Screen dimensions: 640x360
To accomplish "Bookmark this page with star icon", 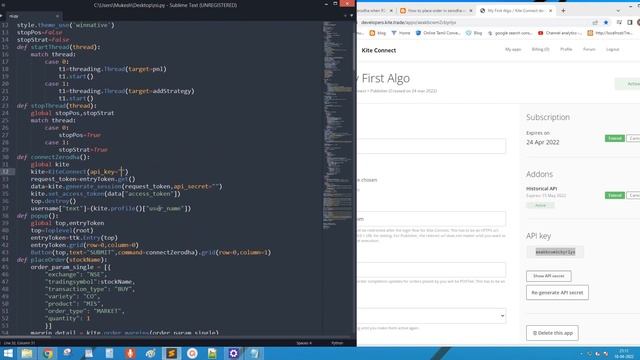I will (x=606, y=22).
